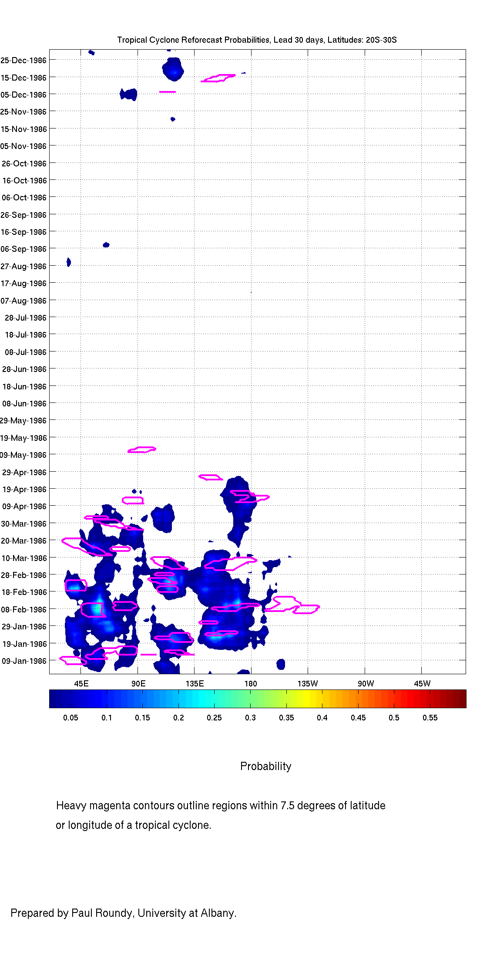490x980 pixels.
Task: Click the 16-Sep-1986 date label
Action: tap(23, 232)
